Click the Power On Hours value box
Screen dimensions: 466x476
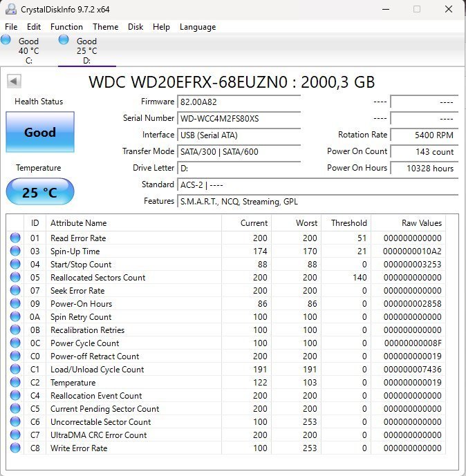[x=423, y=168]
